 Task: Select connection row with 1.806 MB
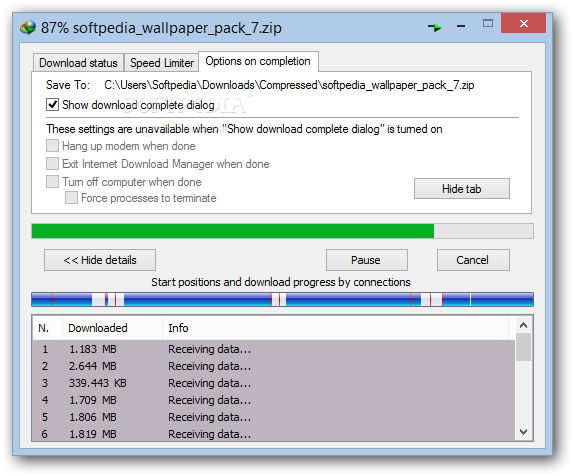274,417
